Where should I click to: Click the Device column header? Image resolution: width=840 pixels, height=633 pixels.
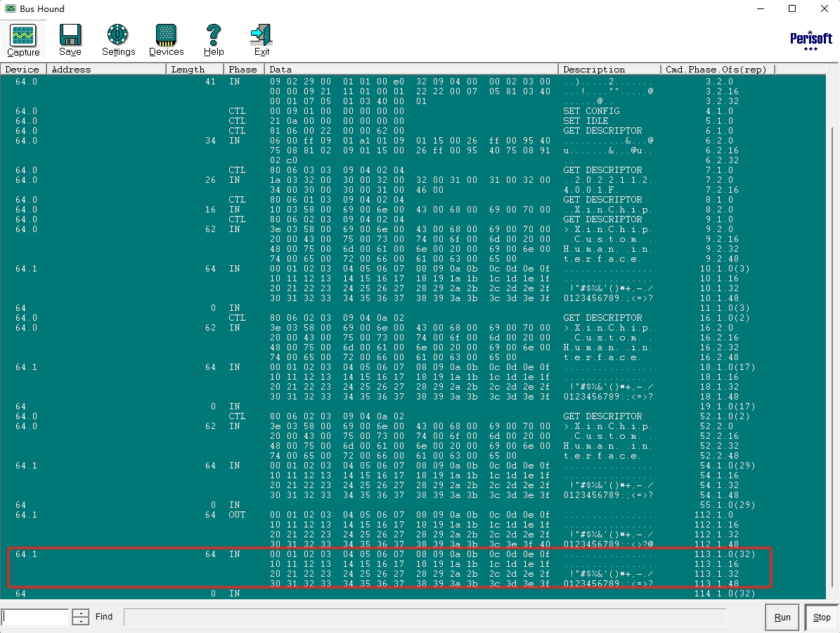23,69
